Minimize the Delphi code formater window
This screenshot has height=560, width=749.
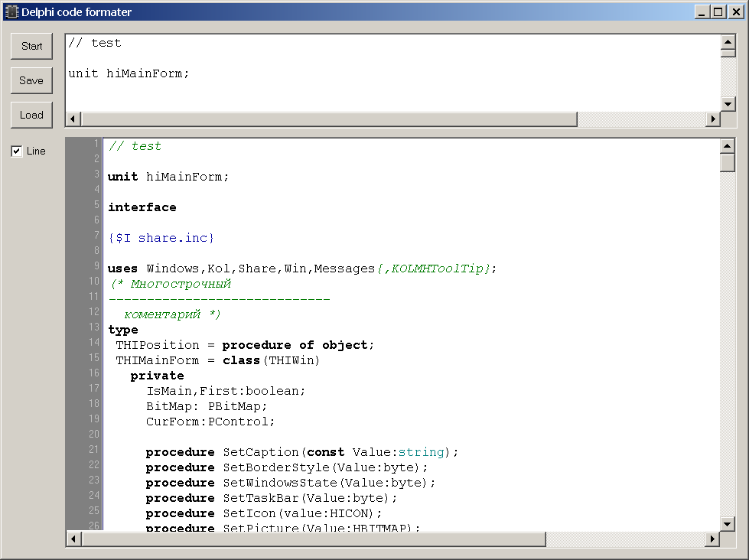click(702, 12)
